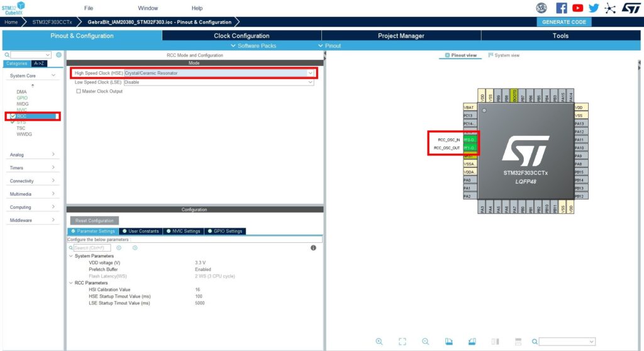
Task: Expand the Middleware category
Action: pyautogui.click(x=53, y=220)
